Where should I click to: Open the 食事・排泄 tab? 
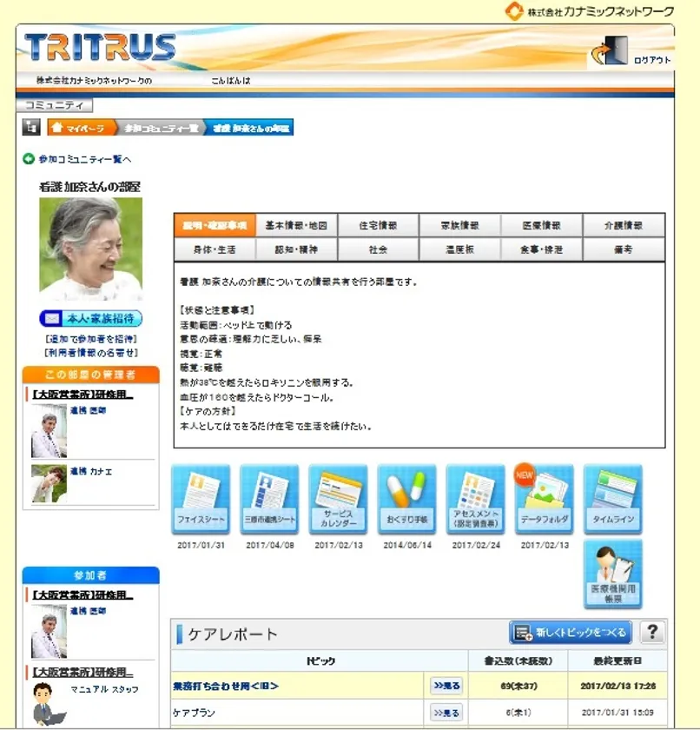pyautogui.click(x=542, y=249)
